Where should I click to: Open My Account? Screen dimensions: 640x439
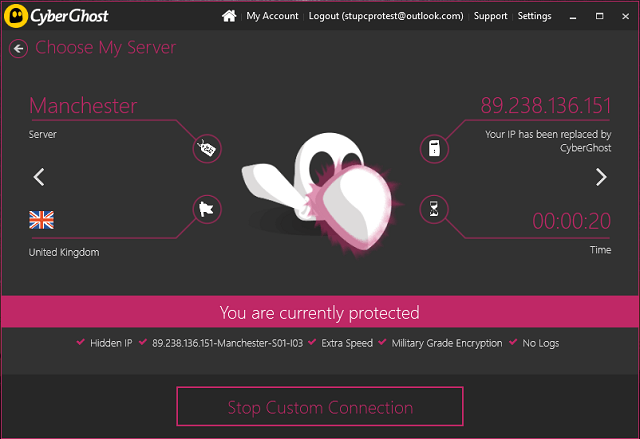pos(272,16)
